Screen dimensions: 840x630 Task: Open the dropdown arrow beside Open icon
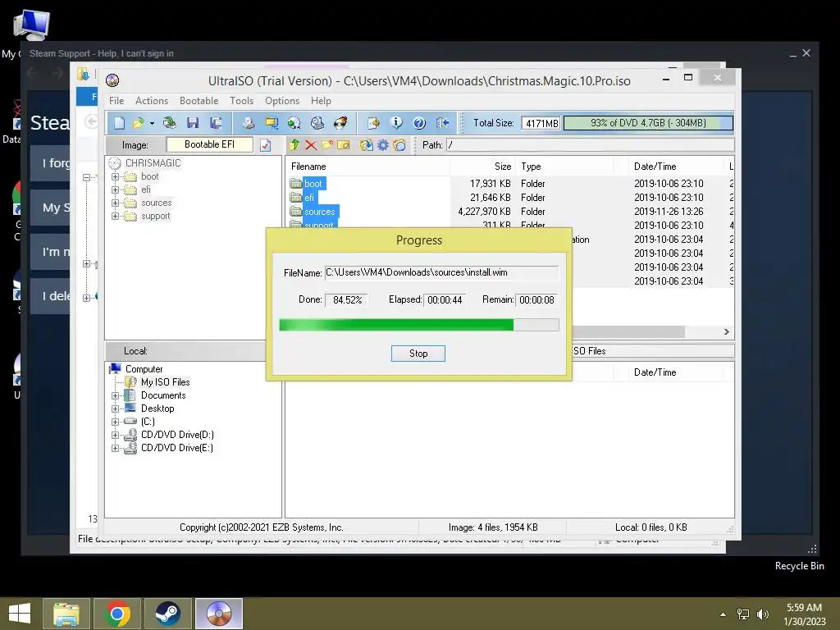pyautogui.click(x=152, y=124)
